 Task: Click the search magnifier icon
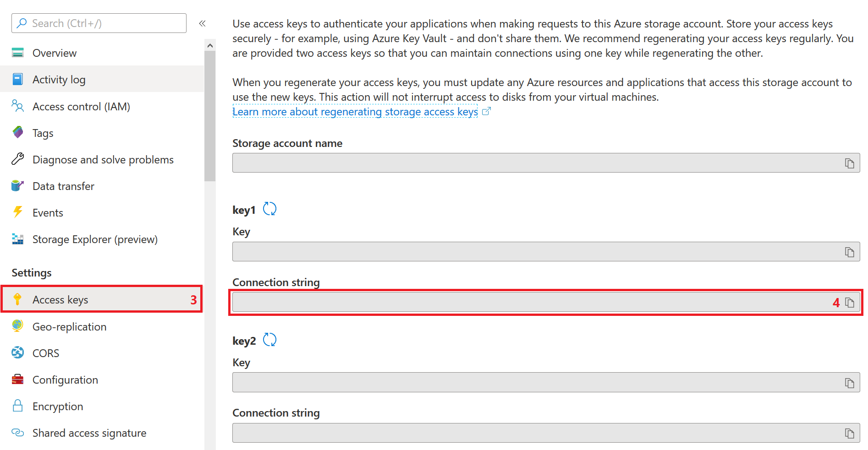click(22, 23)
